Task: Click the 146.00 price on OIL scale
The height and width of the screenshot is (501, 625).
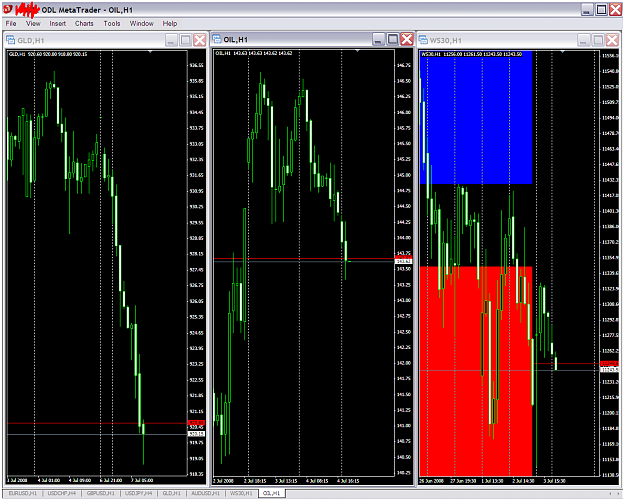Action: 404,112
